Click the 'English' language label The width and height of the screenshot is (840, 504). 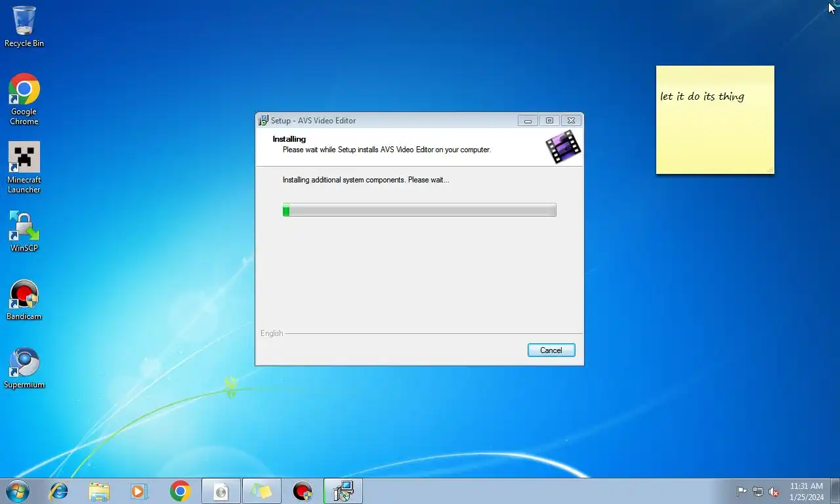272,333
